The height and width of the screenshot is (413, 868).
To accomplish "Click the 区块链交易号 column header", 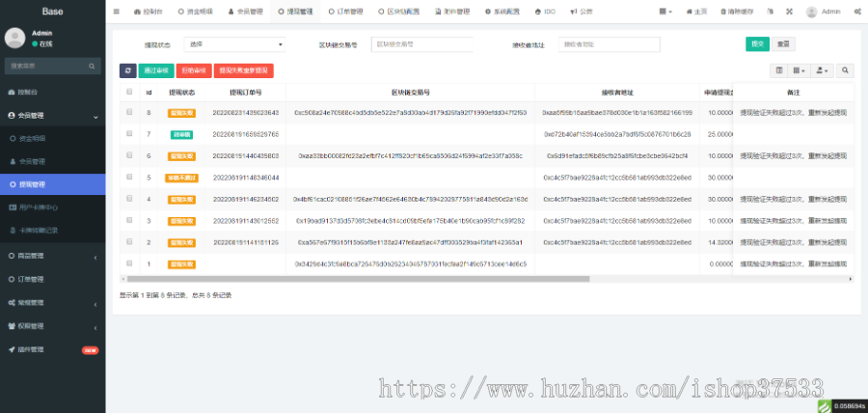I will 411,93.
